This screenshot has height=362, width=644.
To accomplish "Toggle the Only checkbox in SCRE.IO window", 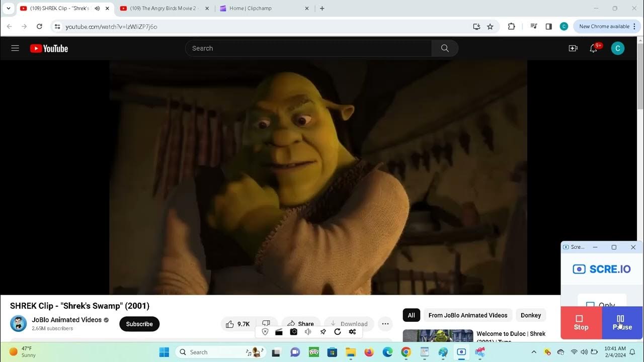I will click(x=590, y=305).
